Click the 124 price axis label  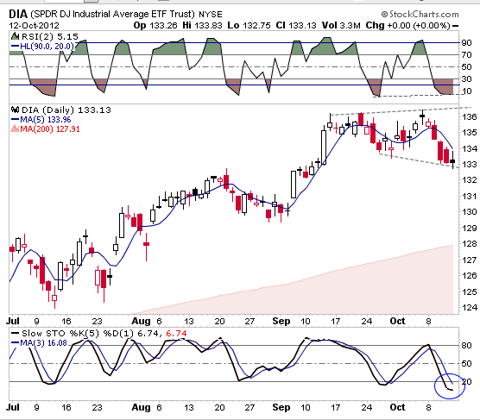(469, 307)
